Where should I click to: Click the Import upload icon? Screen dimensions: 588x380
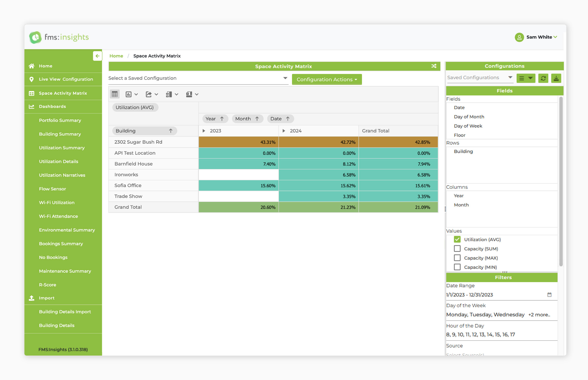point(32,298)
